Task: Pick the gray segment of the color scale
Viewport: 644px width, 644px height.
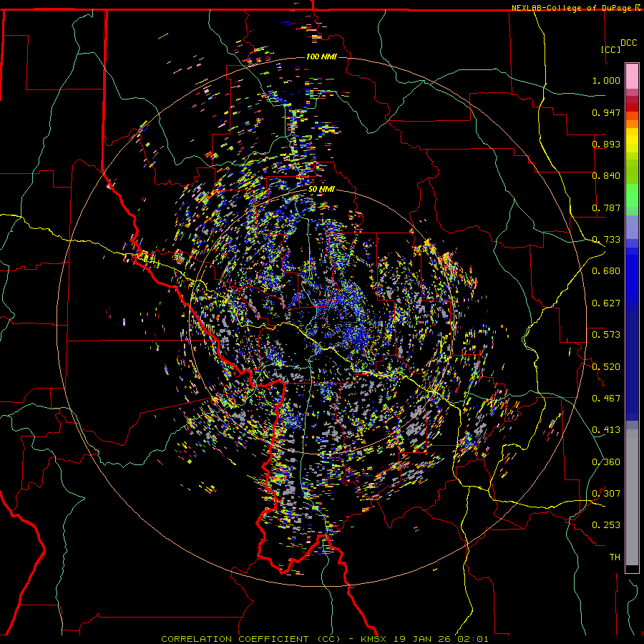Action: click(632, 497)
